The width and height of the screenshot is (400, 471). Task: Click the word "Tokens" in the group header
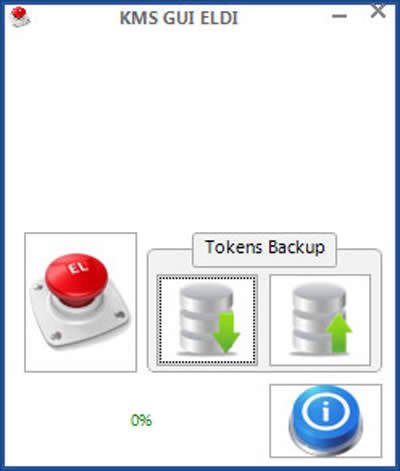point(234,247)
